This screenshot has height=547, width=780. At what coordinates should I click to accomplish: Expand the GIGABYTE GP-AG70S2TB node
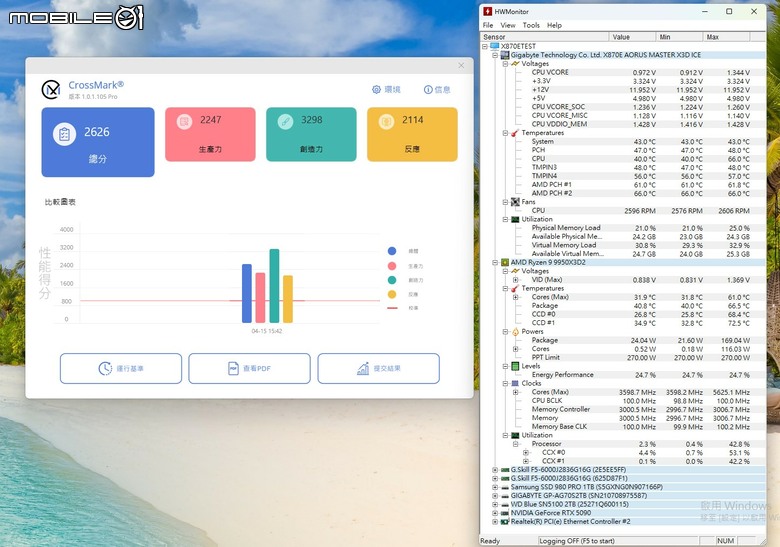tap(495, 496)
